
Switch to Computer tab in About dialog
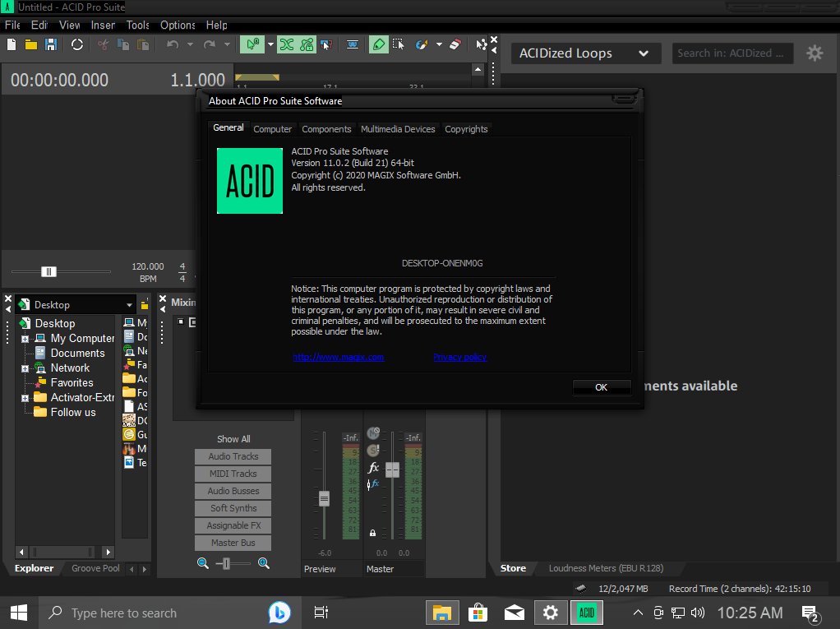coord(273,129)
